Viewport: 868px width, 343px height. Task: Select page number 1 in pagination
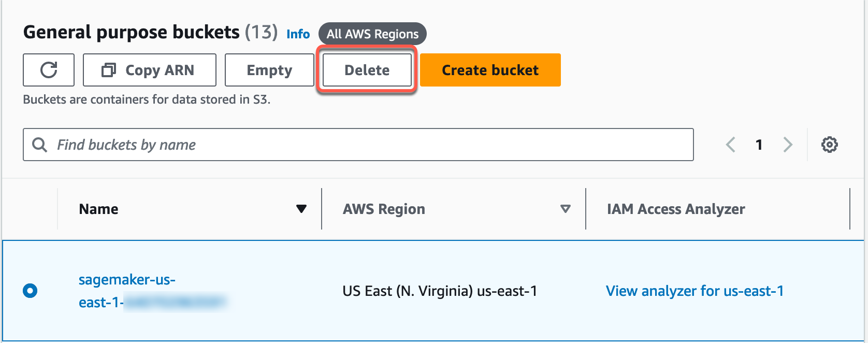(x=759, y=145)
